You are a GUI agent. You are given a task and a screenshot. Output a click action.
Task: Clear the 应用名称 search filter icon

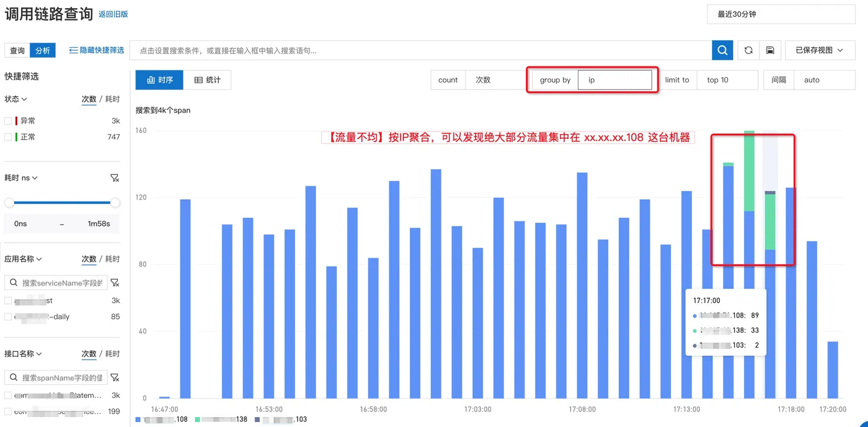pyautogui.click(x=114, y=283)
